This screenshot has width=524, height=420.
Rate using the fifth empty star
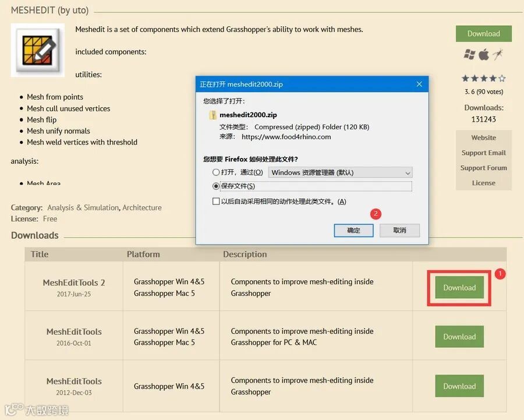(x=502, y=79)
